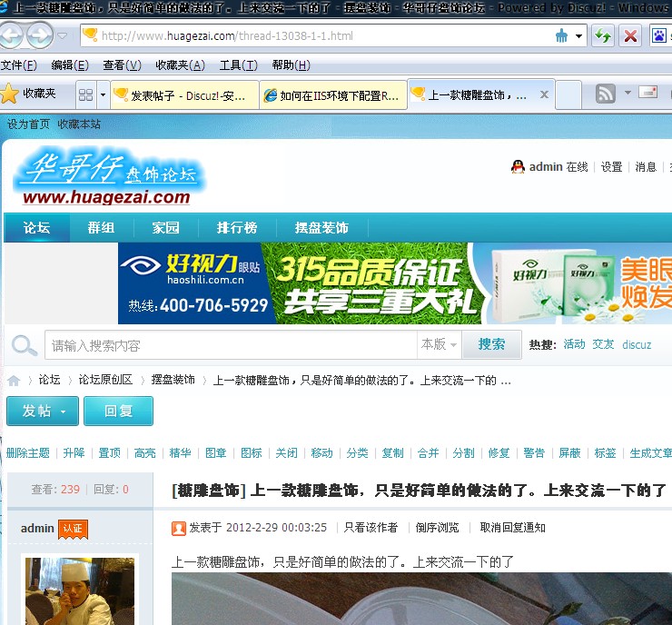
Task: Click the 收藏夹 star favorites button
Action: pos(28,94)
